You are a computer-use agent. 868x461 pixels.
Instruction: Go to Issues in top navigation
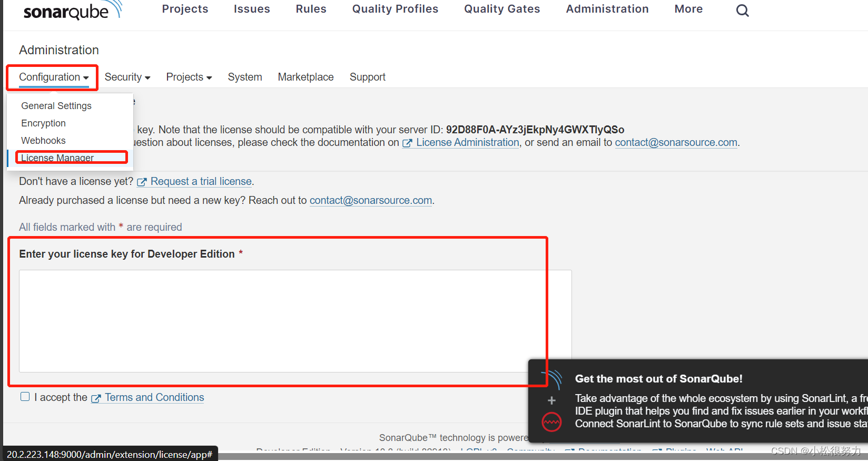pos(252,9)
